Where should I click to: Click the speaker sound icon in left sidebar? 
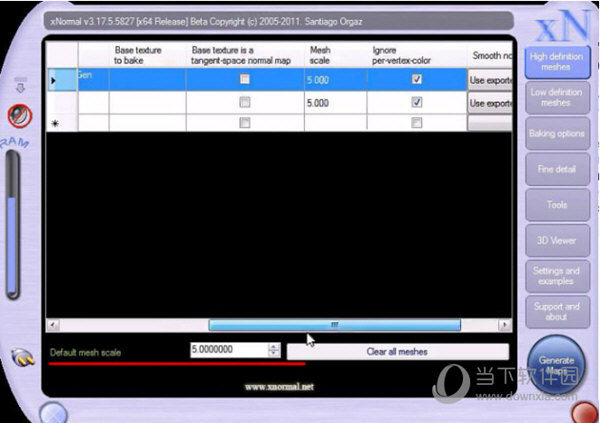20,116
